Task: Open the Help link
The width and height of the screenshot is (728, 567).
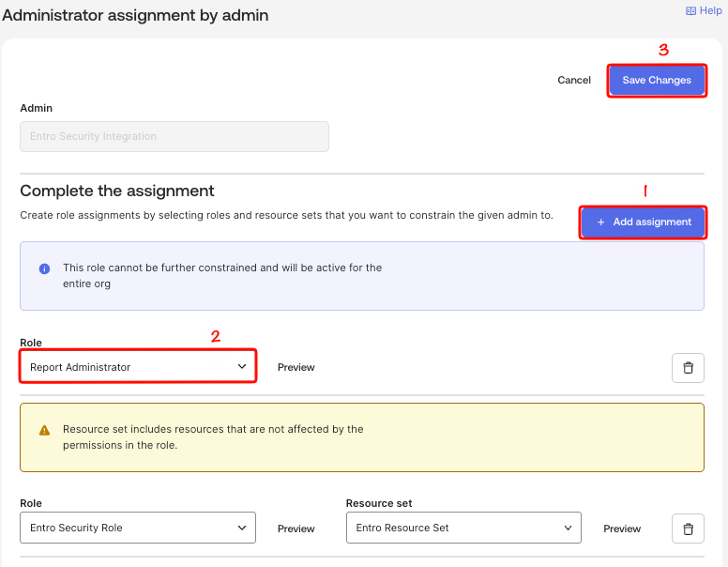Action: [x=704, y=10]
